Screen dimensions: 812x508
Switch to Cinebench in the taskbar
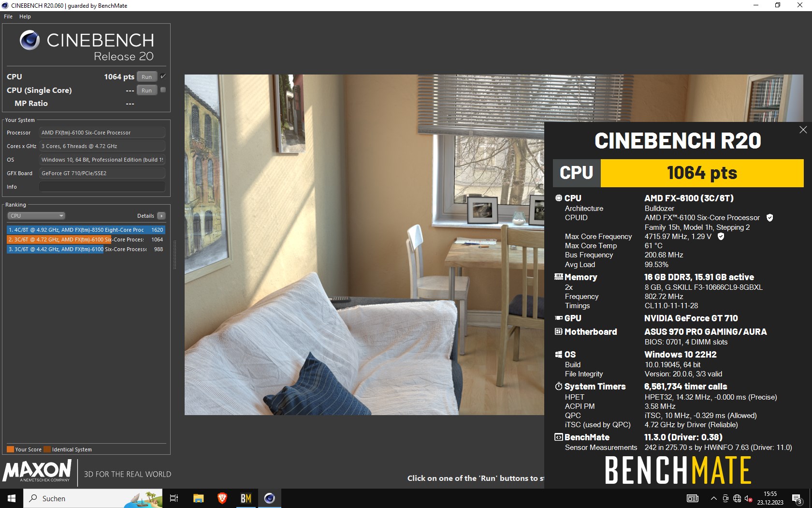(269, 498)
